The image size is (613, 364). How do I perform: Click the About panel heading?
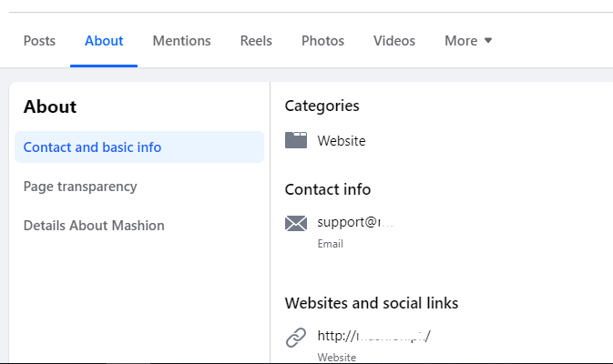tap(50, 106)
